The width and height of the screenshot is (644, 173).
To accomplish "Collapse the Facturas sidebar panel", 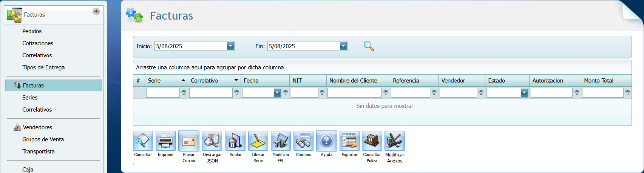I will coord(96,11).
